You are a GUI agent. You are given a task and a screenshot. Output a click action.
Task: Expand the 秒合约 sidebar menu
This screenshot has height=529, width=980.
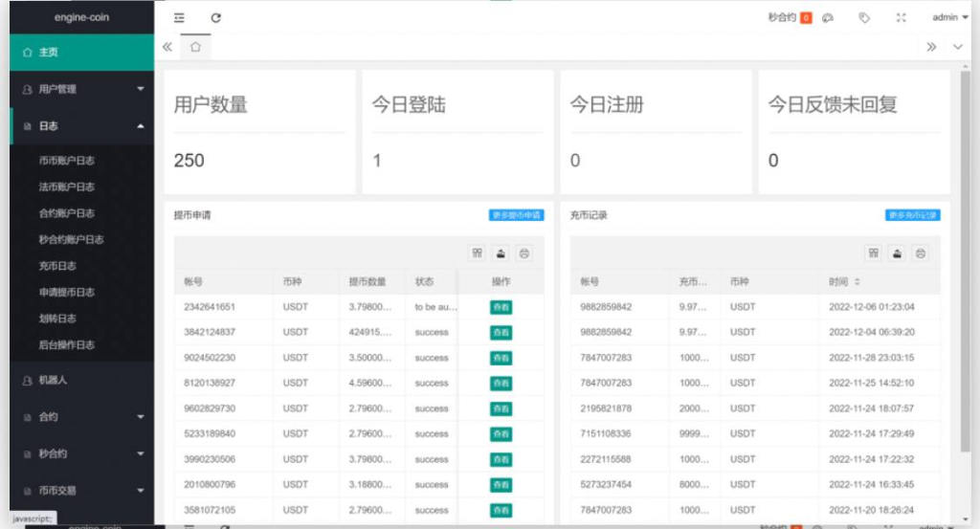pyautogui.click(x=82, y=453)
